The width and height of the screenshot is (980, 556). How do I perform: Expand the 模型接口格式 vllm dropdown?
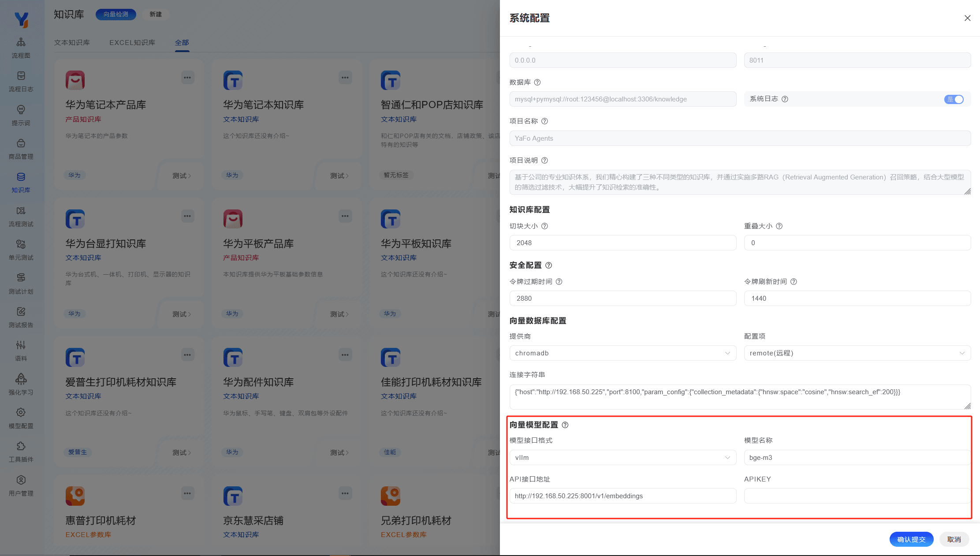point(622,458)
